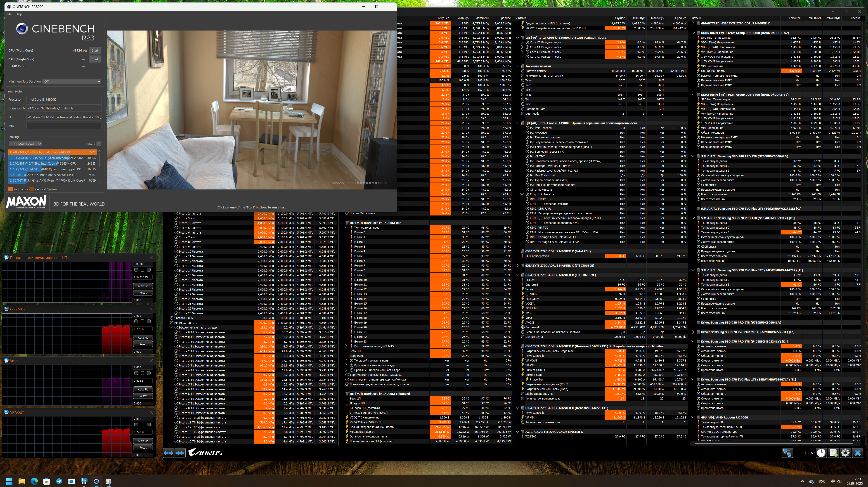The image size is (868, 487).
Task: Toggle the middle checkbox in the Vcore graph
Action: tap(142, 373)
